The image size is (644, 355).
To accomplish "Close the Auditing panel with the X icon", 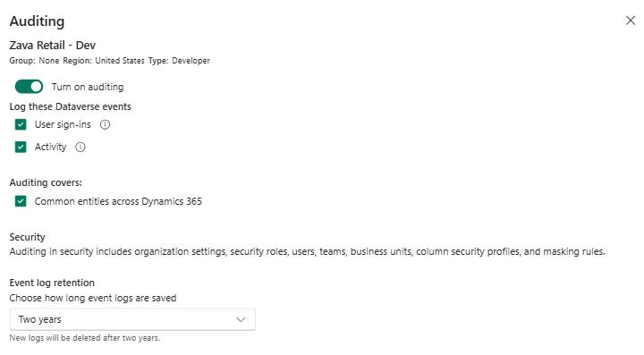I will (631, 21).
